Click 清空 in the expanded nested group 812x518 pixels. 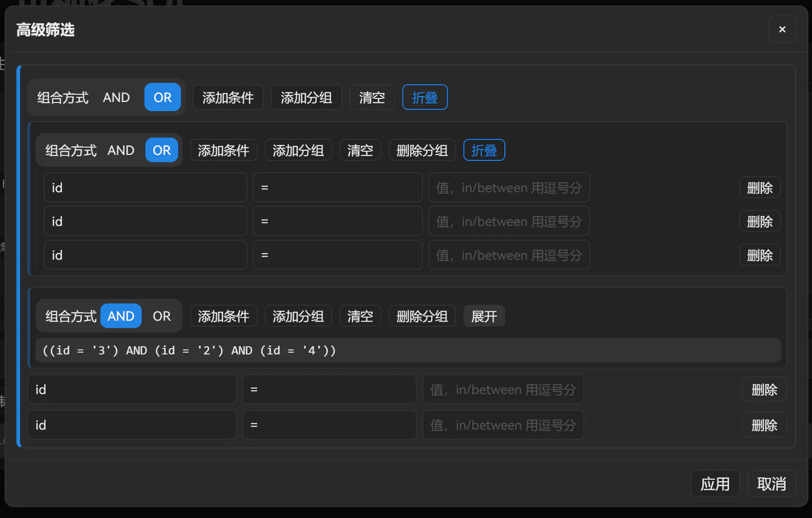point(360,150)
